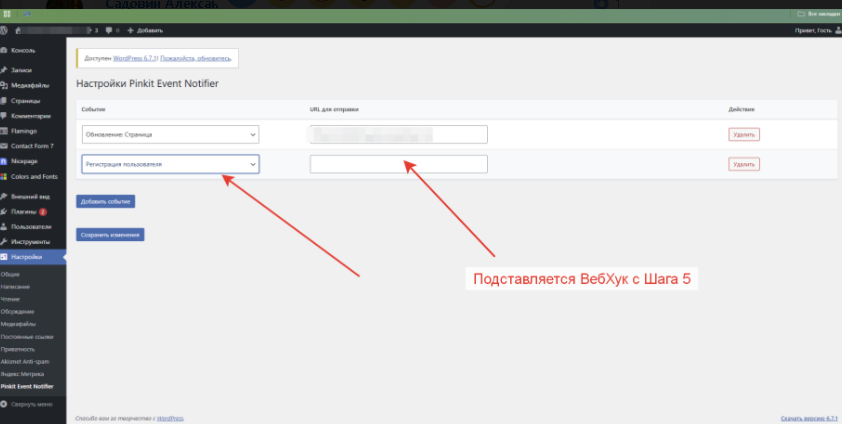Open the Чтение settings submenu
The height and width of the screenshot is (424, 842).
pos(12,299)
